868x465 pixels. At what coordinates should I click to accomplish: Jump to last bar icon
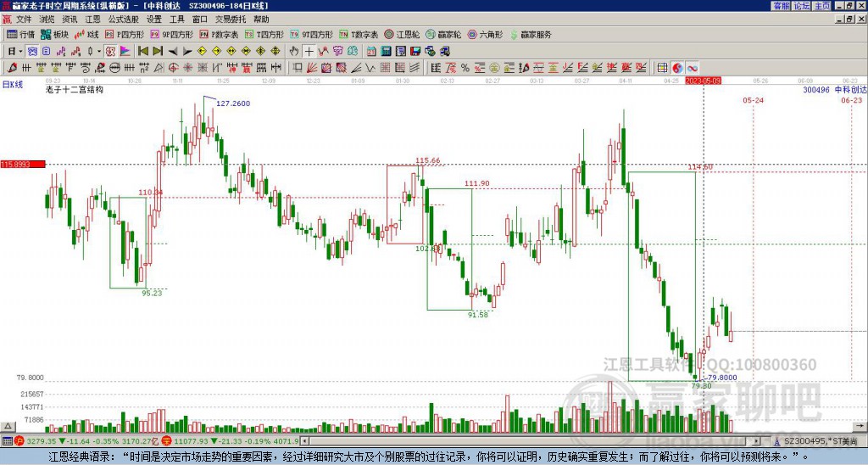(158, 52)
